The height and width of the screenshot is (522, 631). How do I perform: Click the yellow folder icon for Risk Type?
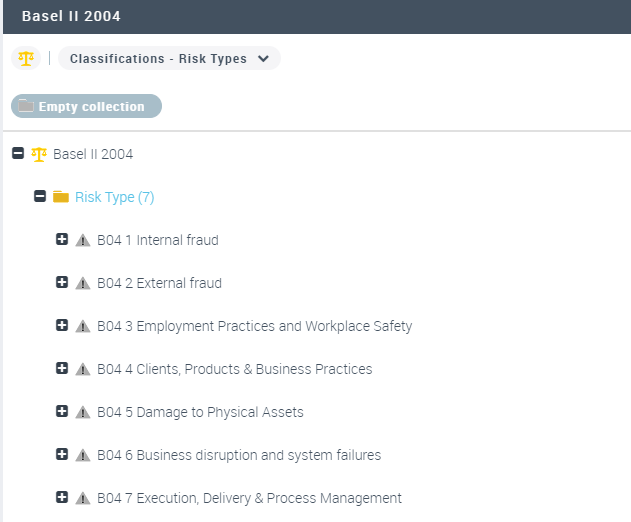coord(61,197)
